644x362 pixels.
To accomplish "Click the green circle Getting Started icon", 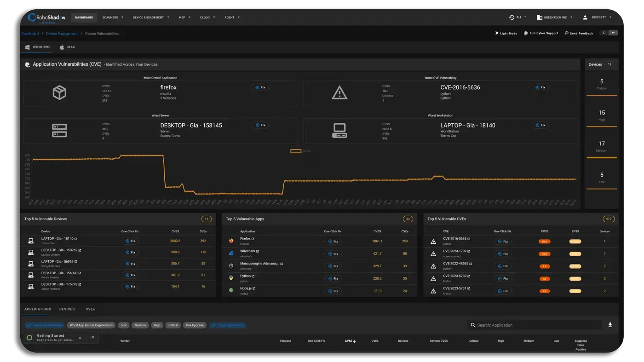I will coord(30,338).
